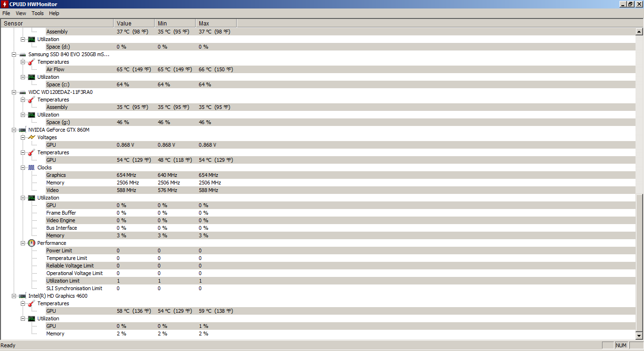644x351 pixels.
Task: Open the Help menu
Action: coord(54,13)
